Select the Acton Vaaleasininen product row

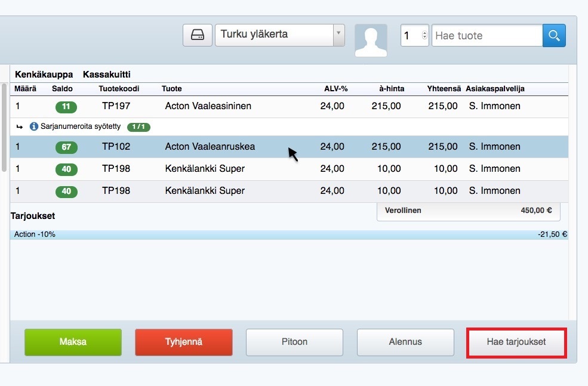pyautogui.click(x=208, y=106)
